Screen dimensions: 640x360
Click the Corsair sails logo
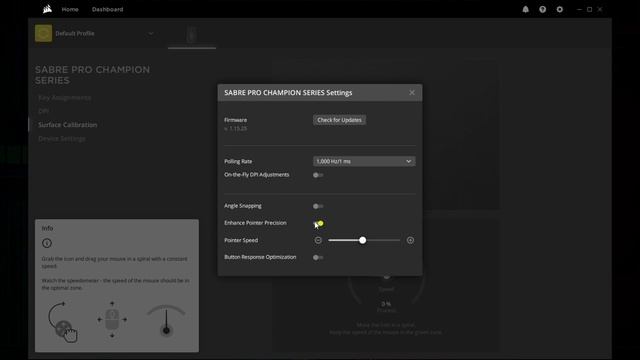47,9
